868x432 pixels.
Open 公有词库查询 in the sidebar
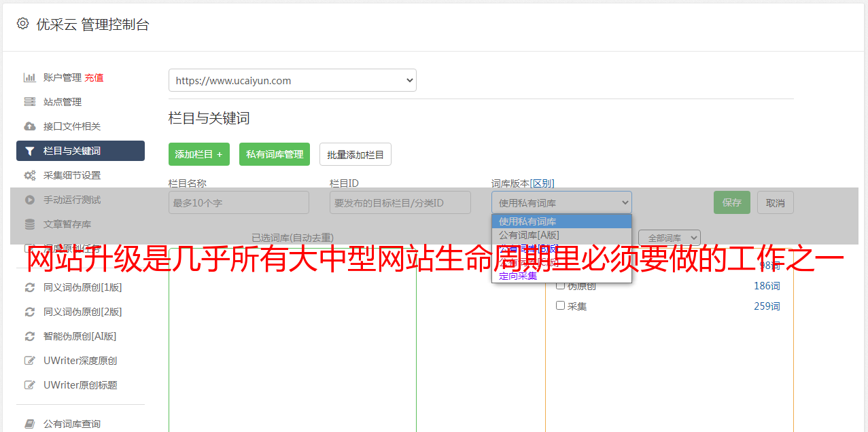(x=72, y=424)
